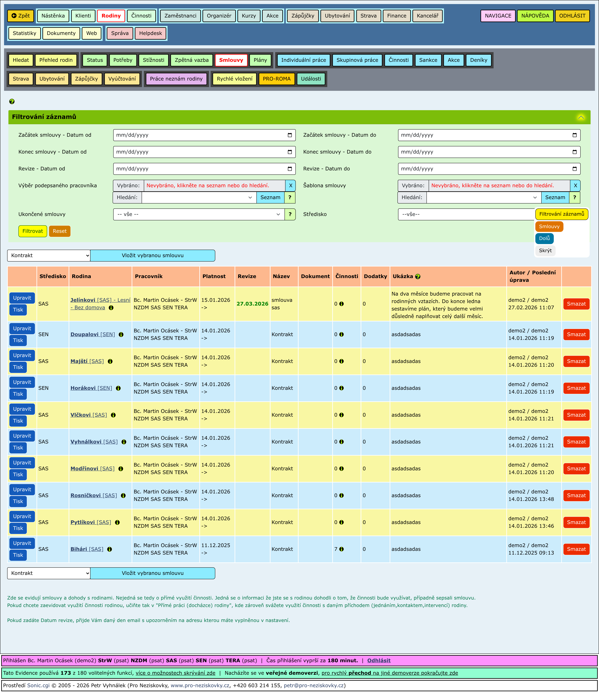
Task: Collapse the Filtrování záznamů panel chevron
Action: (581, 117)
